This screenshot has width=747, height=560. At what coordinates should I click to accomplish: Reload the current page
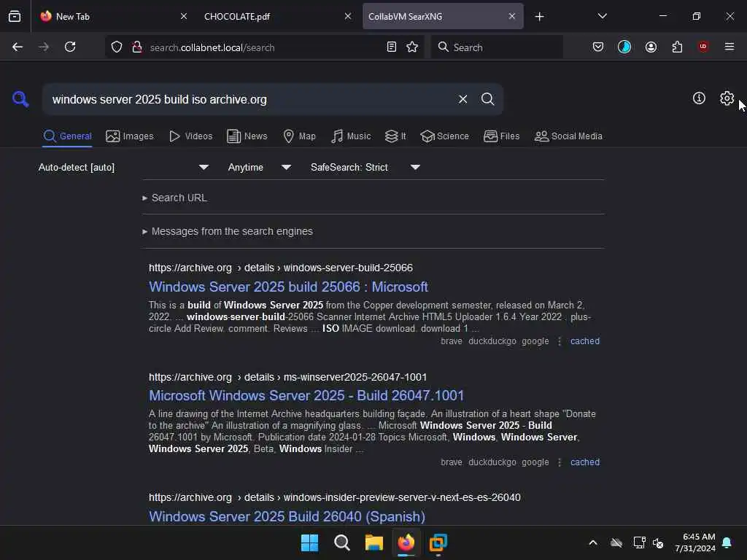(x=70, y=47)
